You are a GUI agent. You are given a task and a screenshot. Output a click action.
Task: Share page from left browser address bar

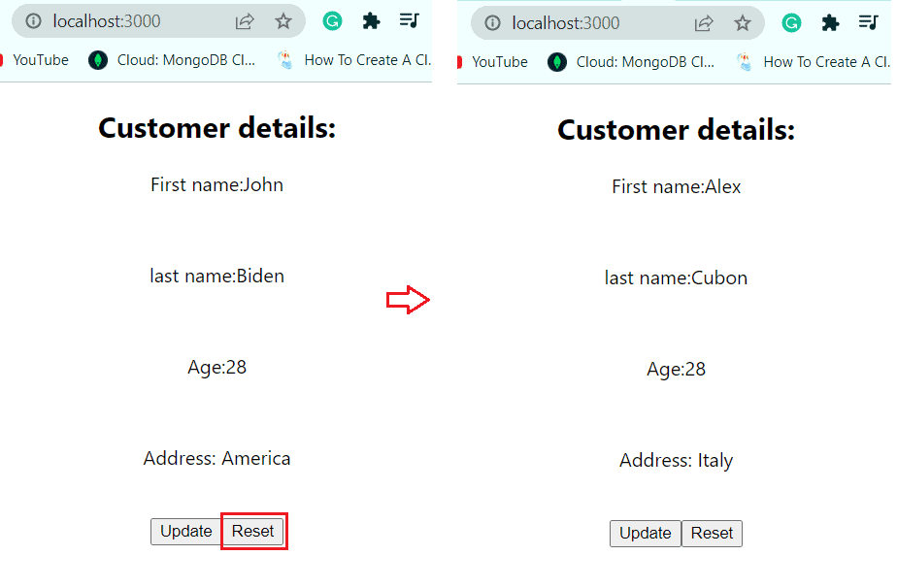click(245, 21)
